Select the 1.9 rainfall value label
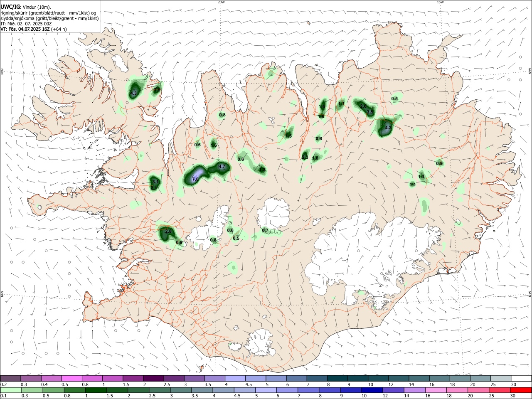The height and width of the screenshot is (399, 532). pos(157,90)
